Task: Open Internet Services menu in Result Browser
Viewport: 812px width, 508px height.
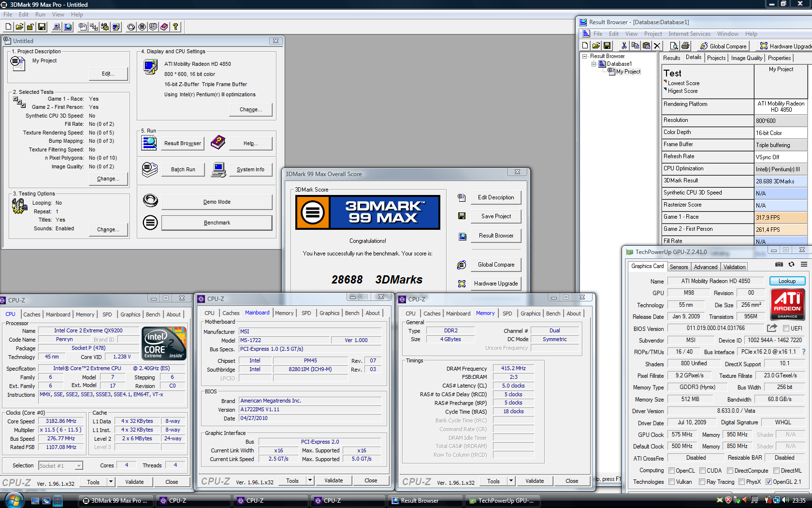Action: coord(689,34)
